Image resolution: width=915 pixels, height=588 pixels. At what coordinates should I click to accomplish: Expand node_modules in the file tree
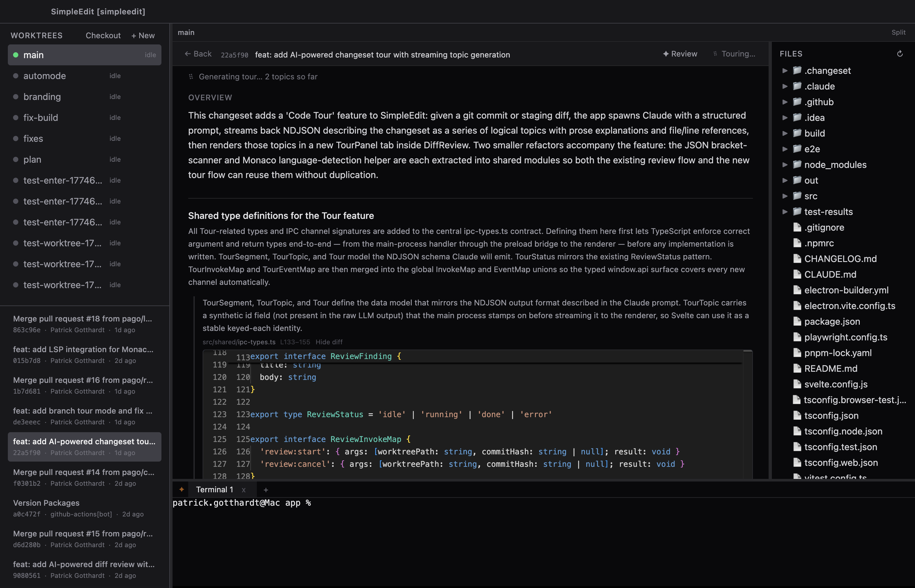(785, 165)
